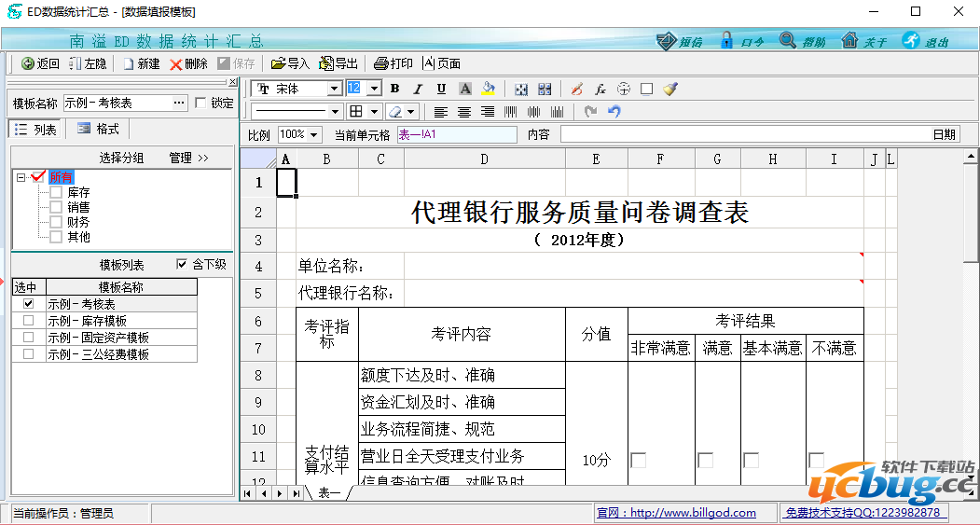Image resolution: width=980 pixels, height=525 pixels.
Task: Pick the yellow fill color bucket
Action: [x=488, y=89]
